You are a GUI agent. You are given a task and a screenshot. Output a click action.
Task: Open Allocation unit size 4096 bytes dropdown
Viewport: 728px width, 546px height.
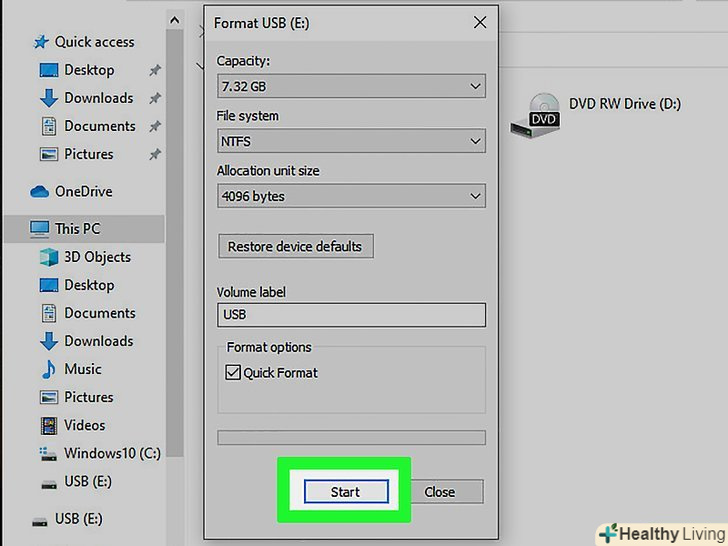coord(351,195)
